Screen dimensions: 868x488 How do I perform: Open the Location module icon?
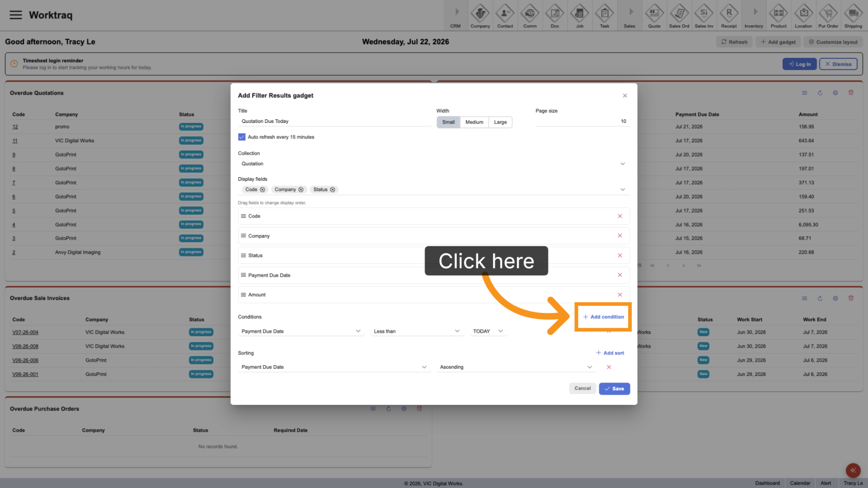click(x=803, y=15)
